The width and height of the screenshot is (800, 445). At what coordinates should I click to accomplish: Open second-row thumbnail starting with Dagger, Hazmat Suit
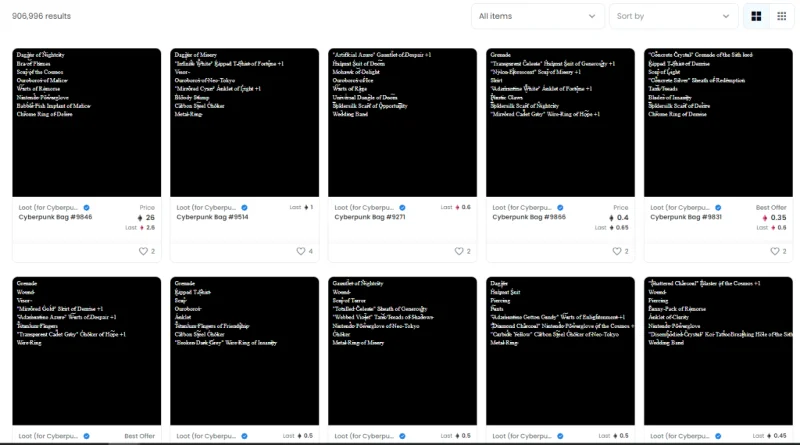(x=560, y=351)
